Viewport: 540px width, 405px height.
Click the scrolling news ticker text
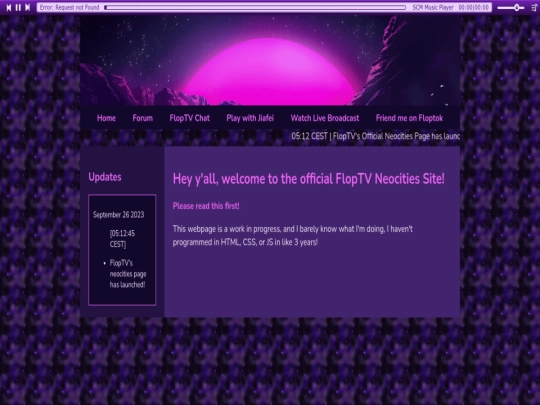[x=375, y=136]
